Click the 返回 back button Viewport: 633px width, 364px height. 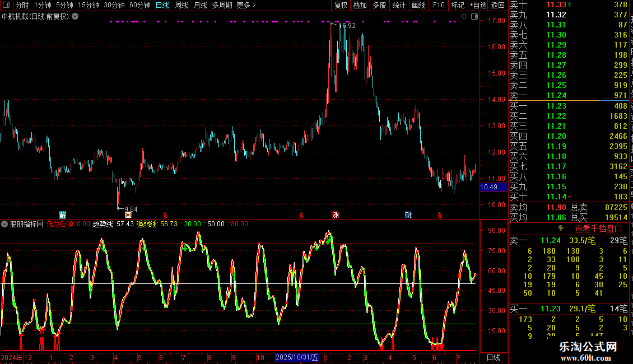[498, 5]
